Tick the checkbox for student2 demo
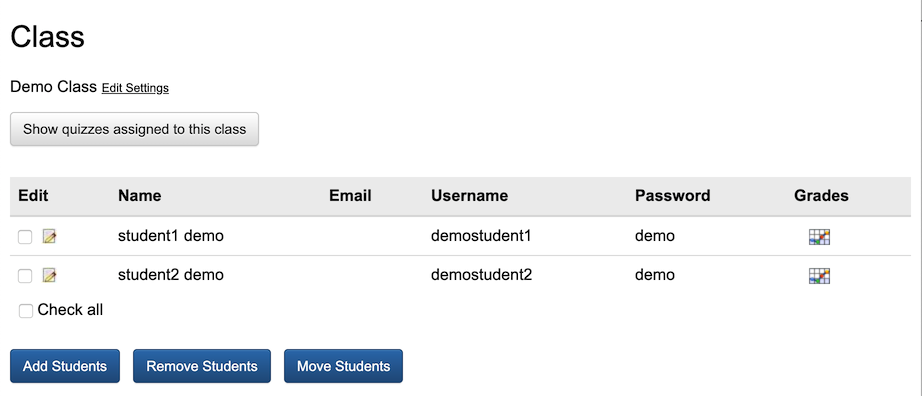This screenshot has height=396, width=922. click(x=25, y=276)
